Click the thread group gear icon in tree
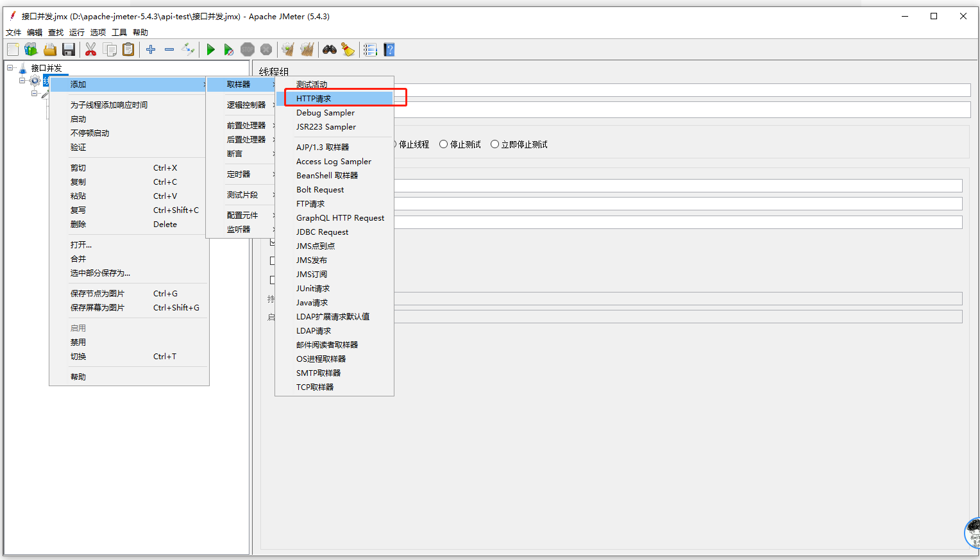Viewport: 980px width, 560px height. (x=35, y=81)
